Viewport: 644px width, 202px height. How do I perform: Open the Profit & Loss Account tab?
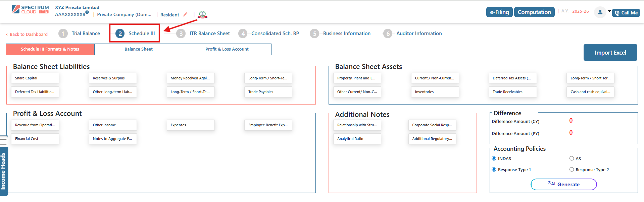click(227, 49)
